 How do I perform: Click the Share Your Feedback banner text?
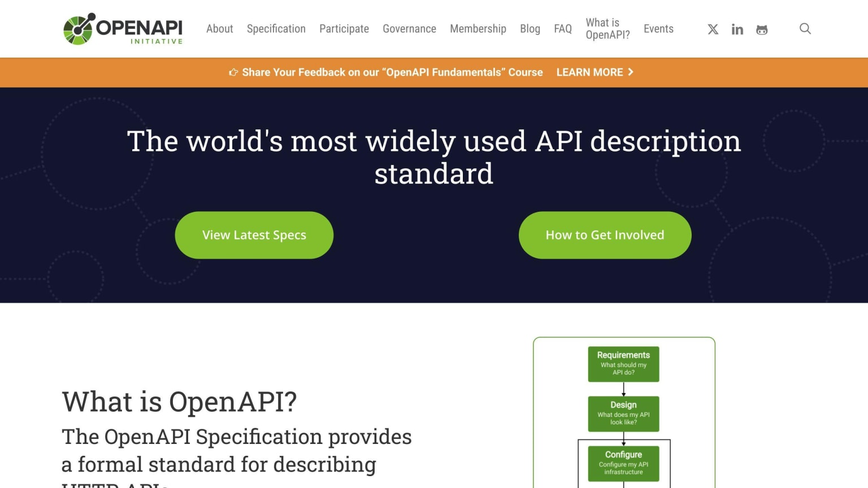pos(392,72)
